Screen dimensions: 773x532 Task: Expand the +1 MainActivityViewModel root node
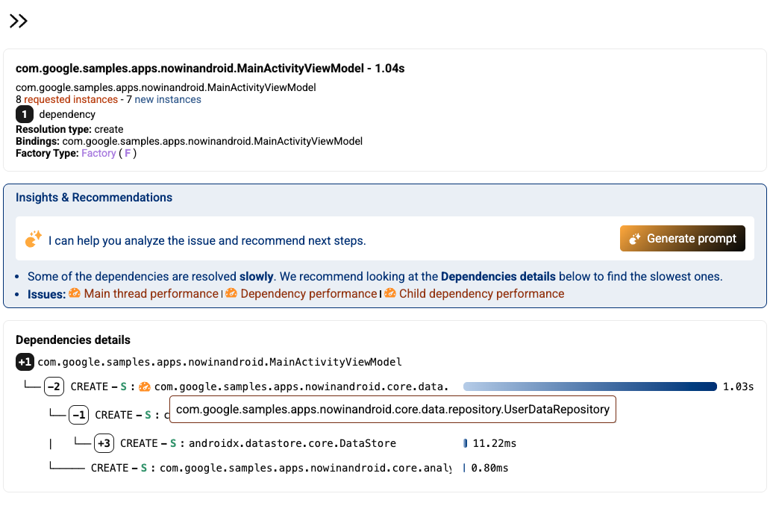click(x=25, y=362)
